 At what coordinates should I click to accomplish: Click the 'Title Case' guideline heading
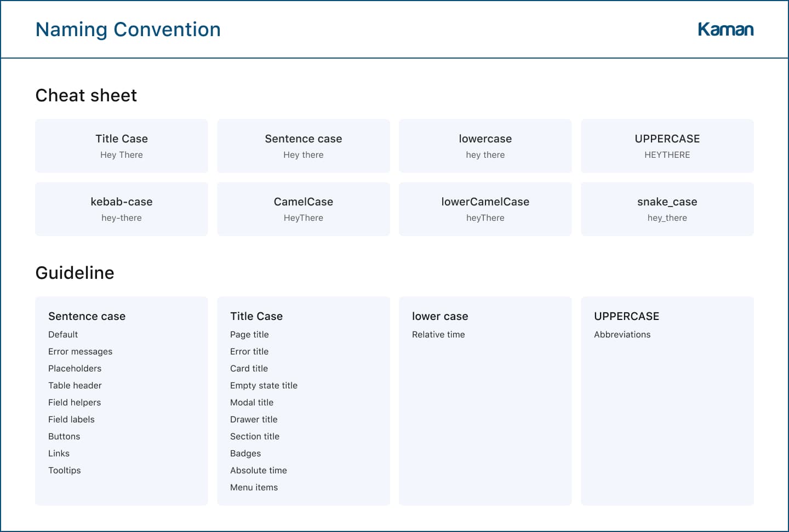coord(256,316)
